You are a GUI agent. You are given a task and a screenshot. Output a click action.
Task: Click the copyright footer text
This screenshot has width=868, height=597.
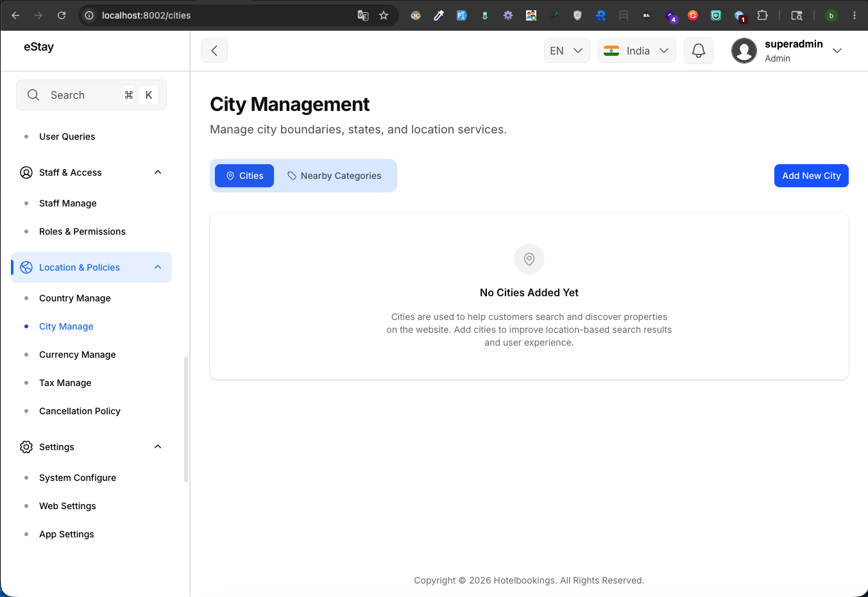tap(529, 580)
